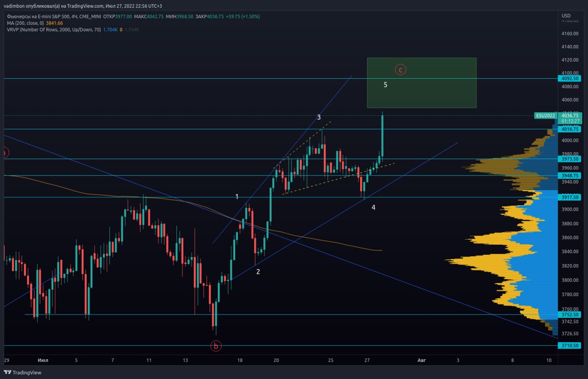
Task: Click the МИН 3968.50 low value
Action: click(180, 16)
